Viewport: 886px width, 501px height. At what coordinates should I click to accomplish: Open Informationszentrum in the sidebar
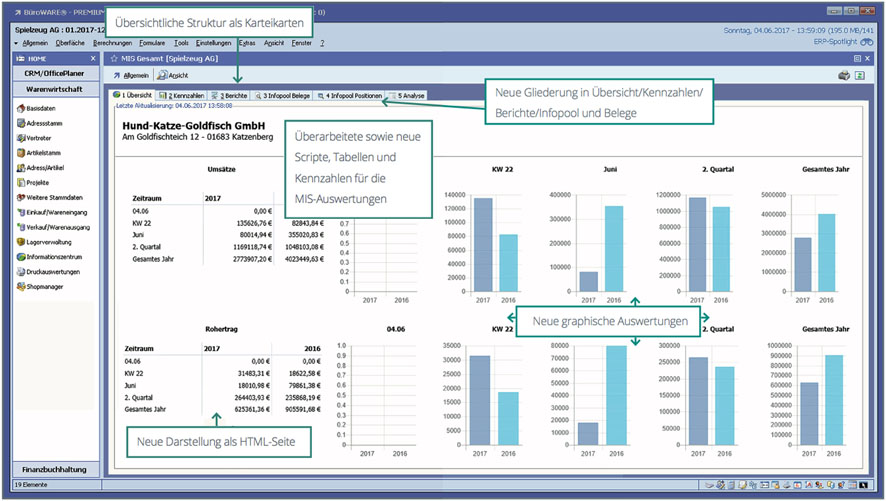[x=54, y=256]
